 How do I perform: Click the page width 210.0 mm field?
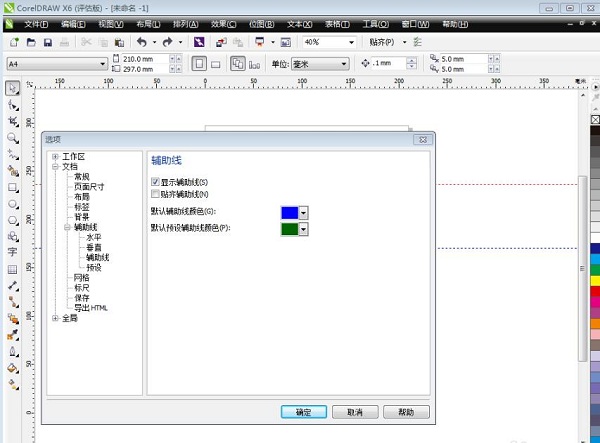tap(145, 59)
